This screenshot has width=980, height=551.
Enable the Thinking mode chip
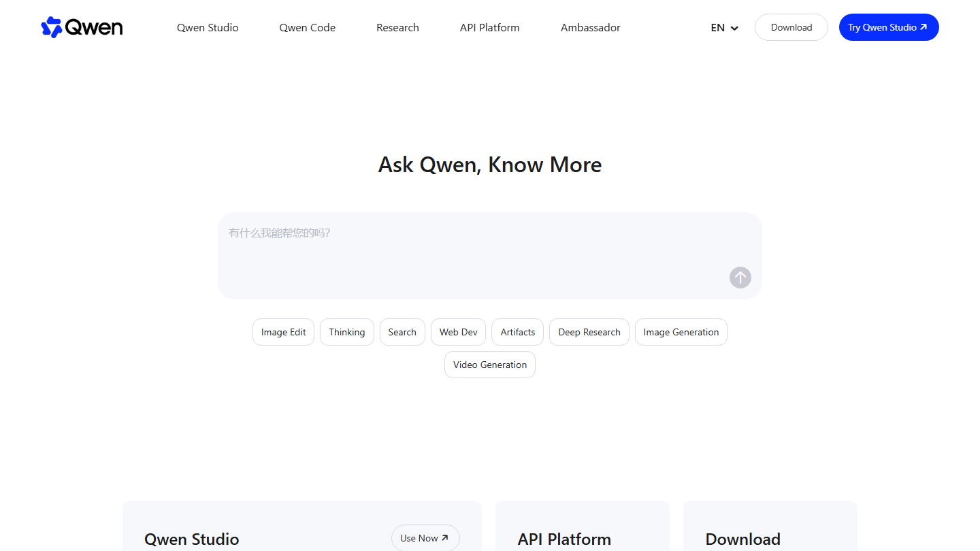[x=347, y=332]
